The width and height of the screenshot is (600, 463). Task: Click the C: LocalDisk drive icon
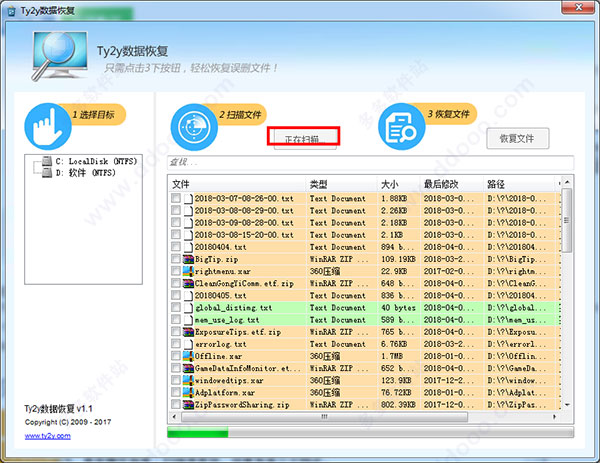(47, 161)
